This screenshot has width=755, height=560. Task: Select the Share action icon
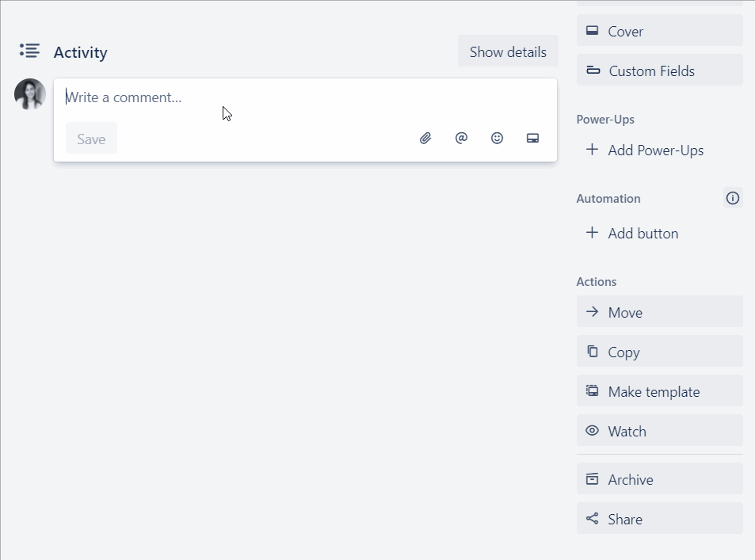[591, 518]
